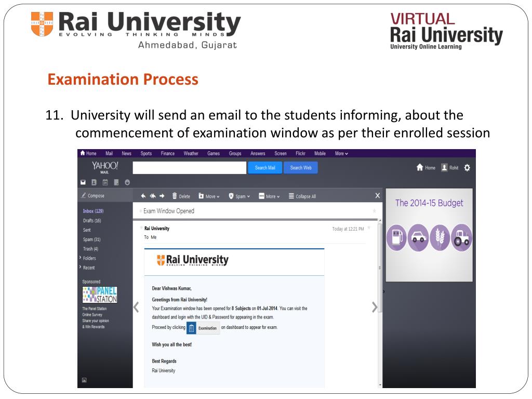
Task: Click the car icon in Budget ad
Action: pyautogui.click(x=418, y=237)
